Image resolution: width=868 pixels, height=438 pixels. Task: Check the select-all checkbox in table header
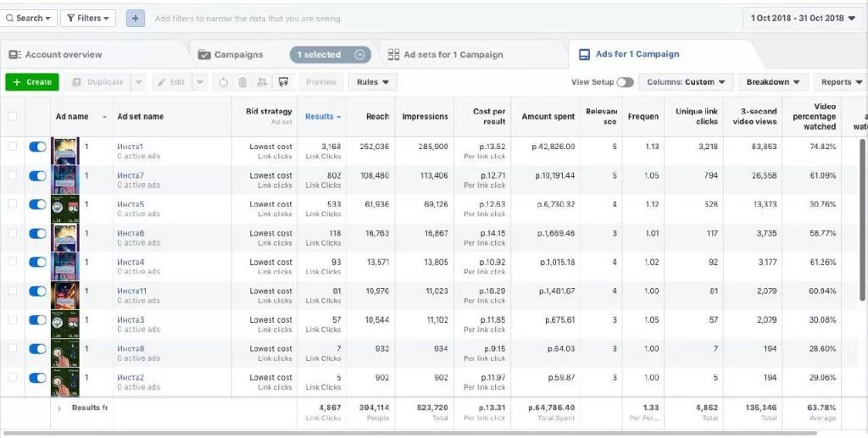pos(12,116)
